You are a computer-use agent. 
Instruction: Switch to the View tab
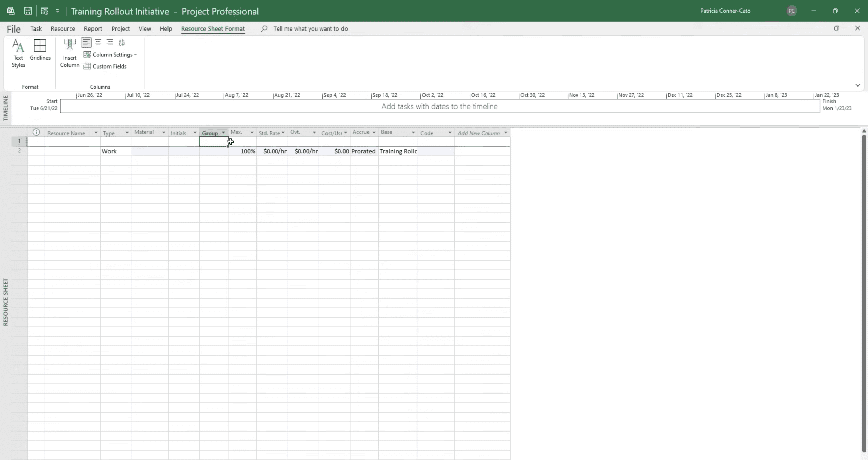pos(144,29)
